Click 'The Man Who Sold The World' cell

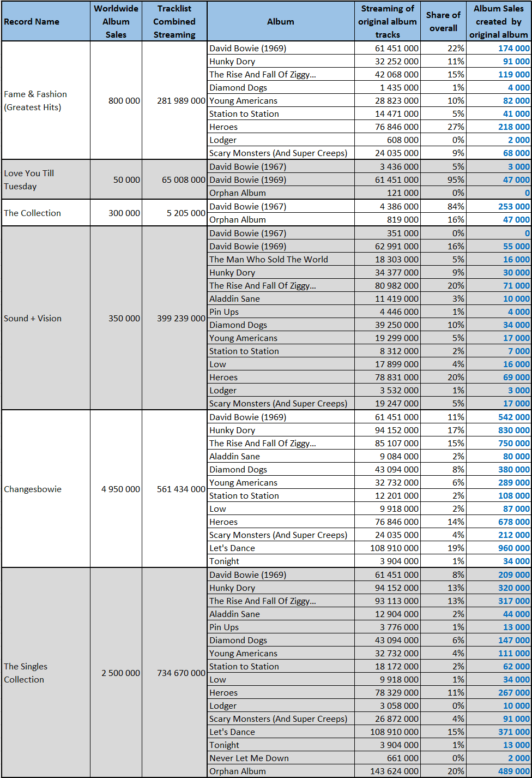click(281, 259)
